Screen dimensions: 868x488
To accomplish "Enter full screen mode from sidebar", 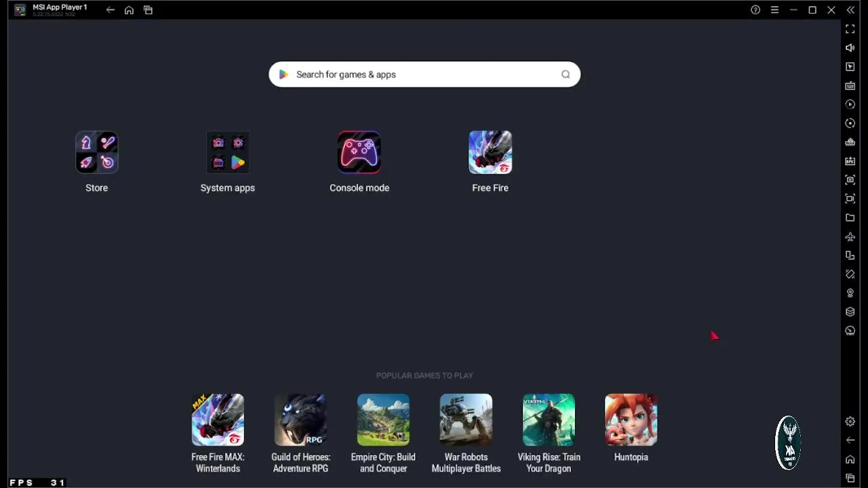I will pos(850,29).
